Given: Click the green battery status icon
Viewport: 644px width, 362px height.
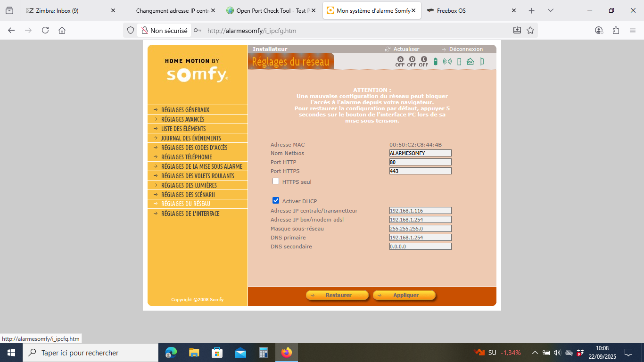Looking at the screenshot, I should pos(436,61).
